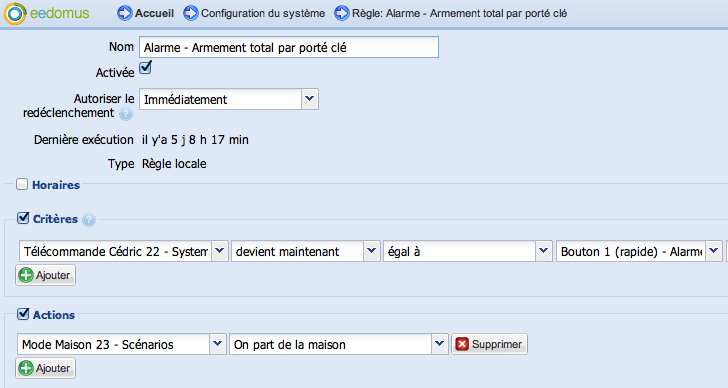Click 'il y'a 5 j 8 h 17 min' text
728x388 pixels.
195,140
